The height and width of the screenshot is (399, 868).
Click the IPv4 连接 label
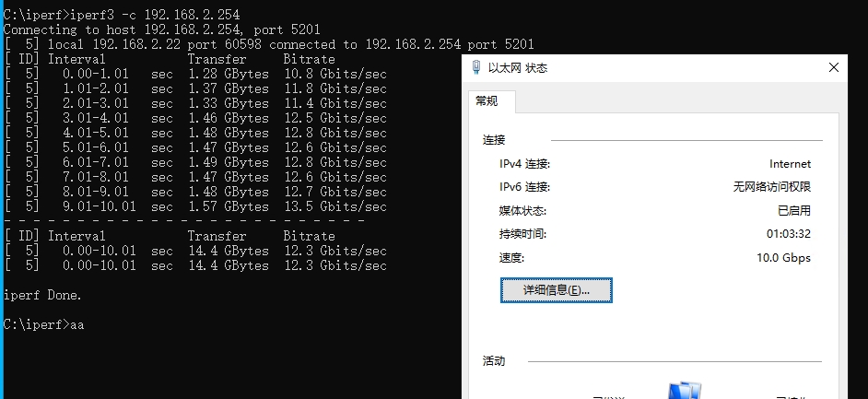pyautogui.click(x=525, y=164)
